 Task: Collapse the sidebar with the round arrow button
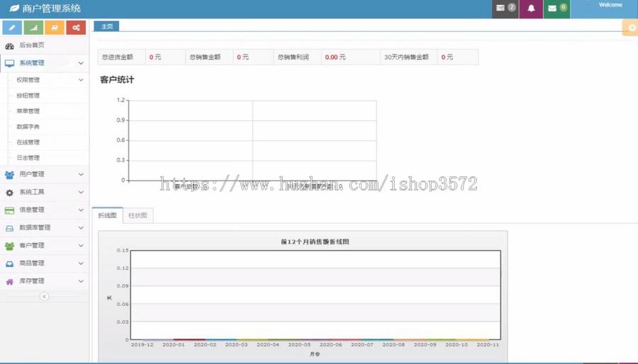[x=44, y=297]
